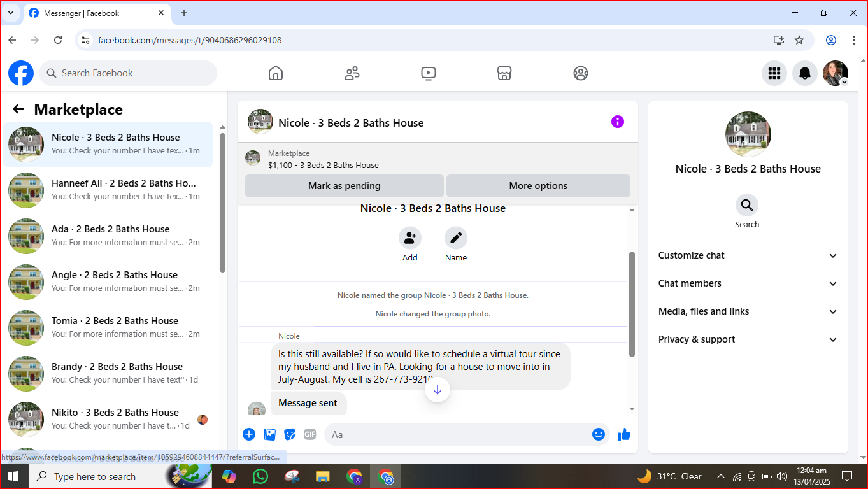The width and height of the screenshot is (868, 489).
Task: Expand Privacy & support section
Action: [x=748, y=339]
